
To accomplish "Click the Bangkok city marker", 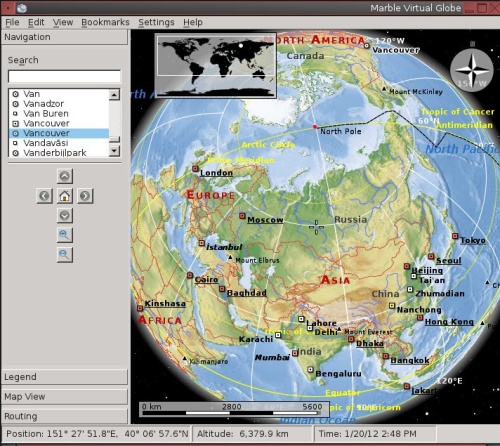I will point(385,356).
